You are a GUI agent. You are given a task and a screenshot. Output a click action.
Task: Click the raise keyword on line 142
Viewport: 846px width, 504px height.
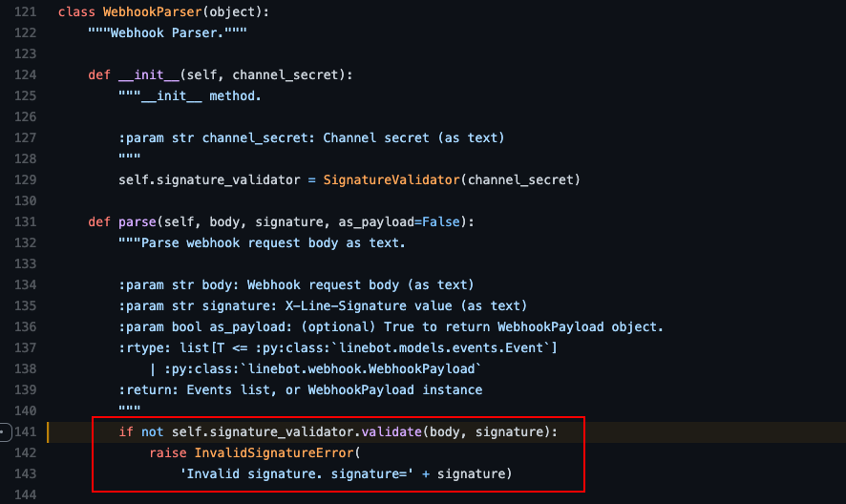(168, 452)
